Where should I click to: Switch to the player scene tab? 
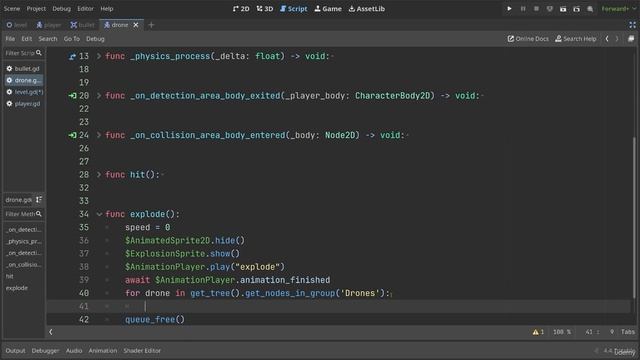coord(49,25)
